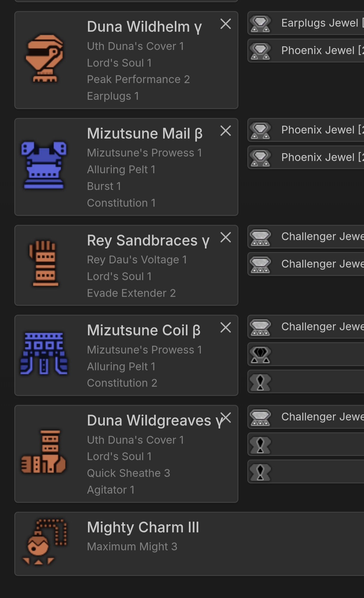The height and width of the screenshot is (598, 364).
Task: Select first empty slot on Duna Wildgreaves
Action: pos(306,444)
